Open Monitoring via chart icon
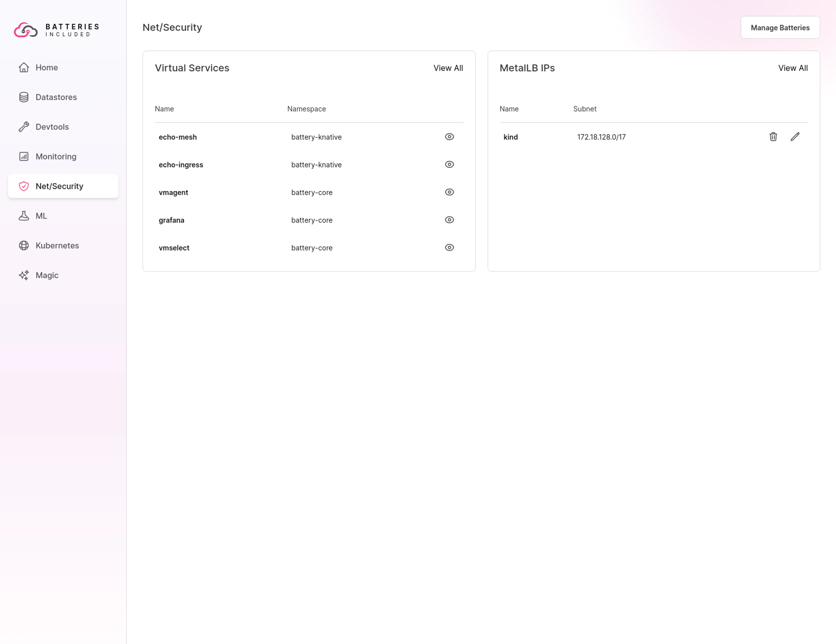Image resolution: width=836 pixels, height=644 pixels. pyautogui.click(x=24, y=157)
